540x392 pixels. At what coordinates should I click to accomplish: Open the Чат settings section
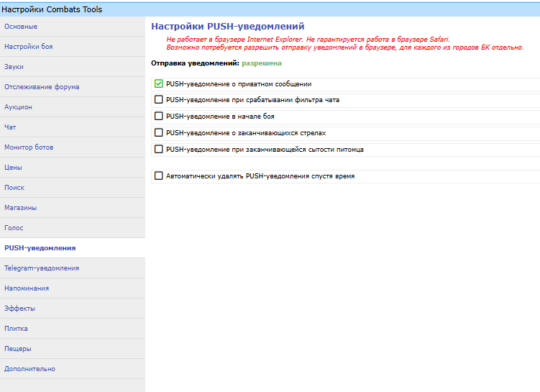point(11,127)
